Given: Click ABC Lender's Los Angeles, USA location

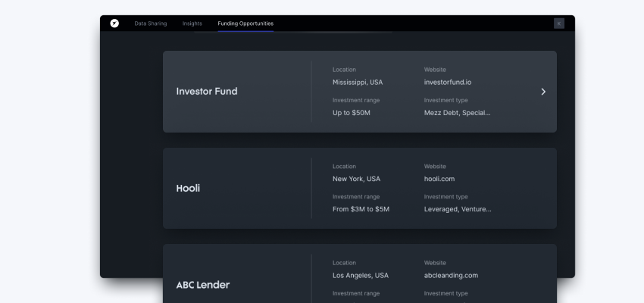Looking at the screenshot, I should pos(360,276).
